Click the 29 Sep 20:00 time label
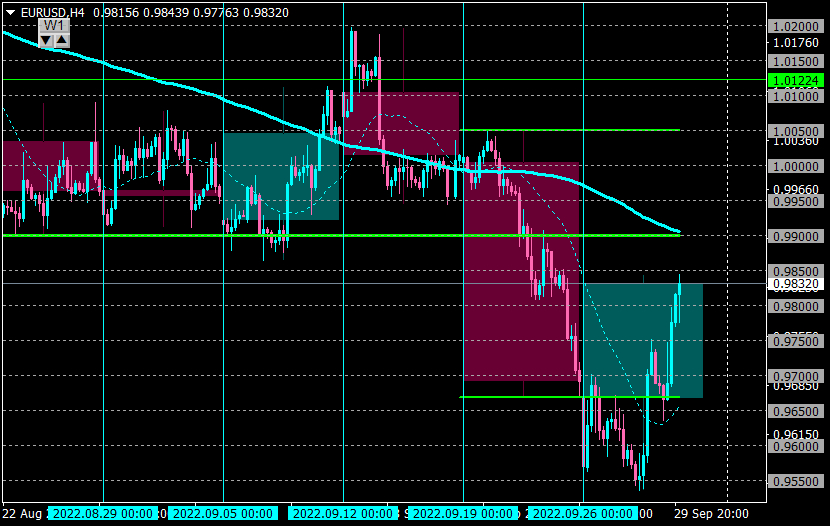830x526 pixels. coord(711,514)
